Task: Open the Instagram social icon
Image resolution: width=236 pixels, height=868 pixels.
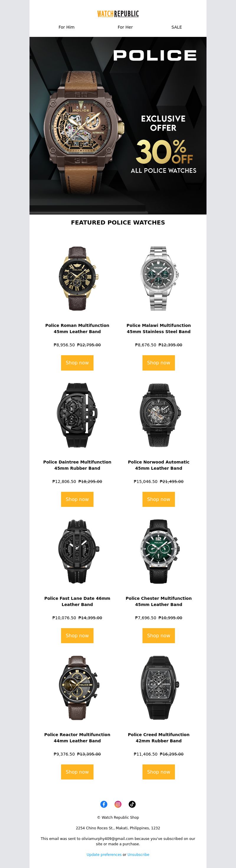Action: coord(118,804)
